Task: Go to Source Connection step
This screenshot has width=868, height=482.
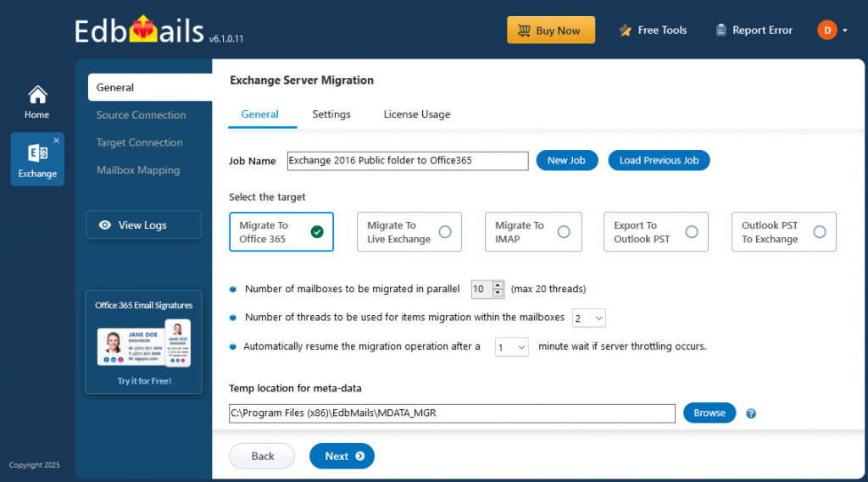Action: pos(142,115)
